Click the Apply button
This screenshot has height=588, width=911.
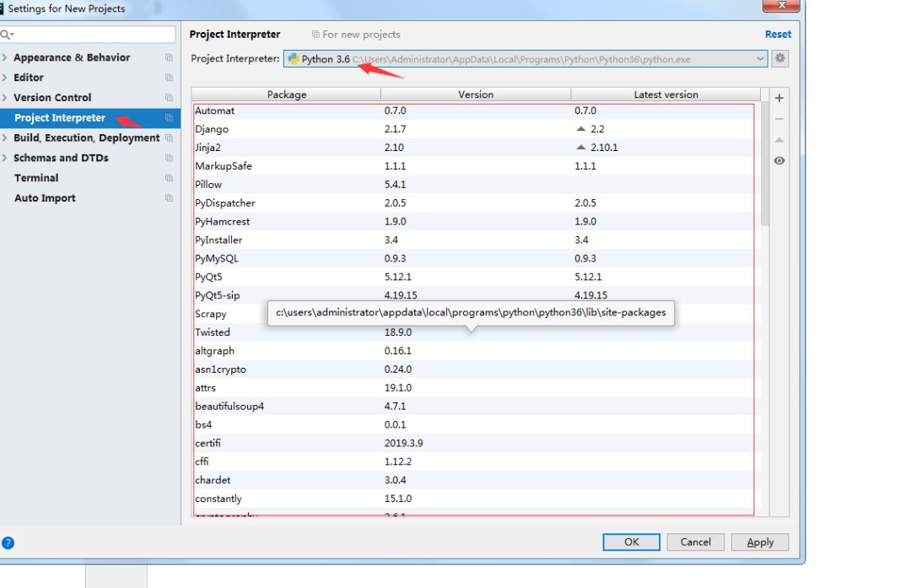pos(760,542)
